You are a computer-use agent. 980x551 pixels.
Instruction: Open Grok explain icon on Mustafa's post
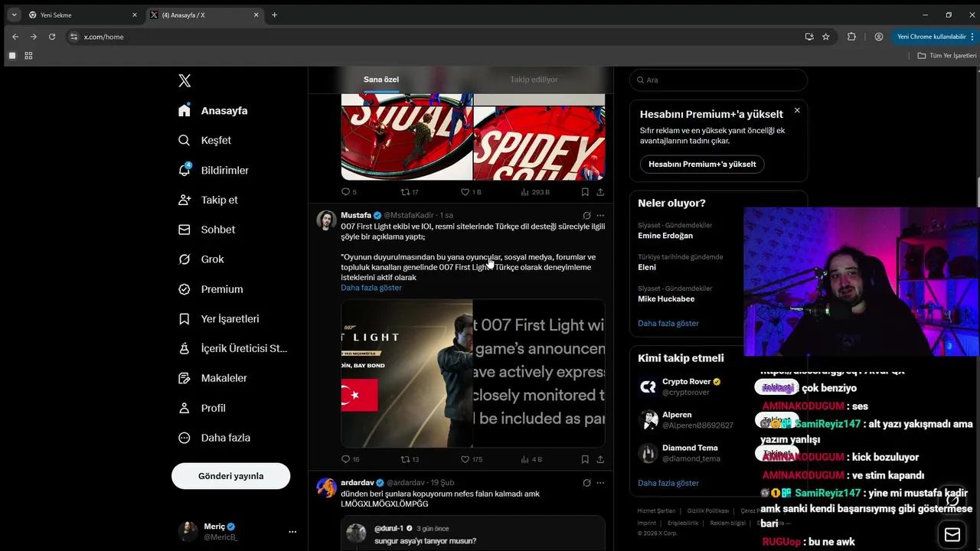pyautogui.click(x=586, y=216)
